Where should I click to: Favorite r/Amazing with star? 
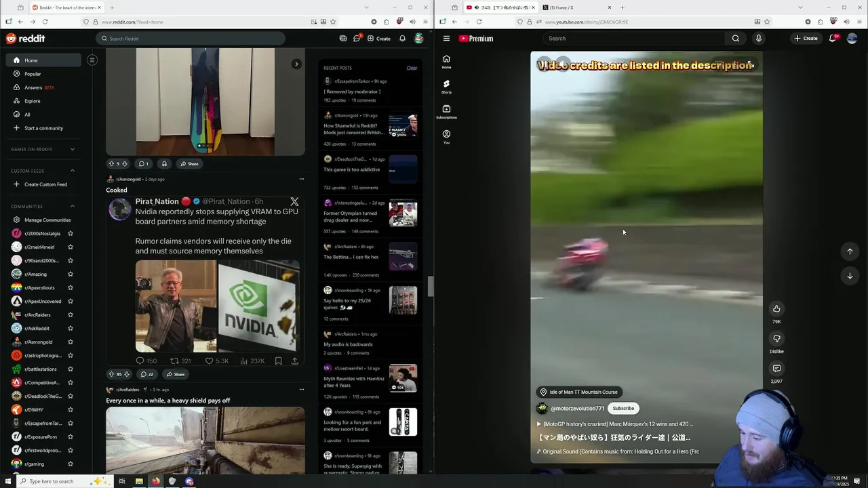pos(71,274)
